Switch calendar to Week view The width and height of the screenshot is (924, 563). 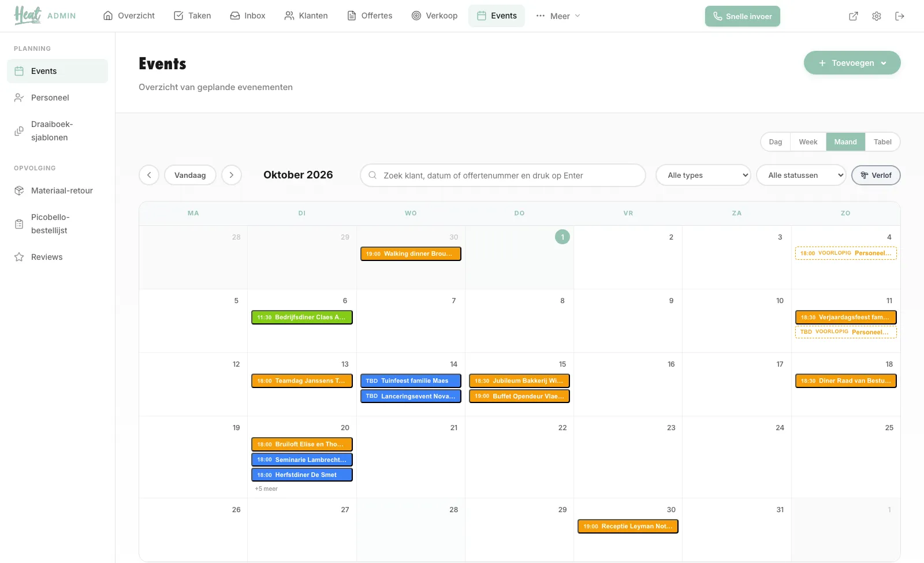[808, 142]
